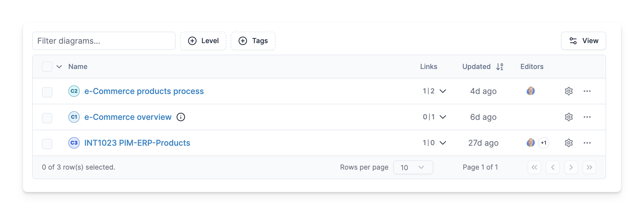Add a Level filter
Image resolution: width=644 pixels, height=215 pixels.
click(203, 41)
